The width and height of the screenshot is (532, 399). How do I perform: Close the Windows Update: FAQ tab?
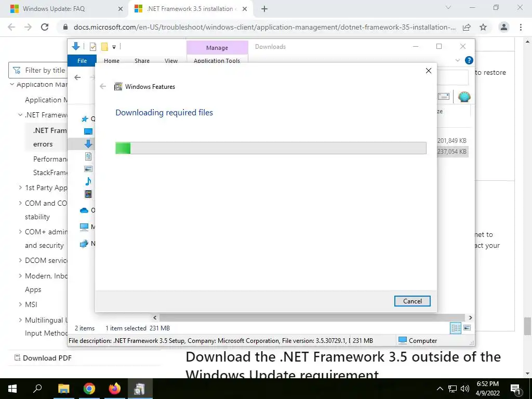click(120, 9)
